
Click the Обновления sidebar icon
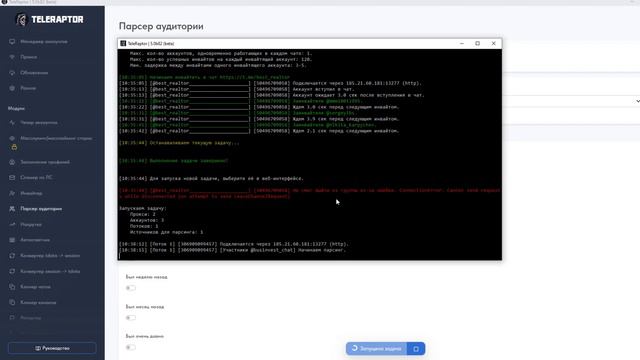[x=12, y=73]
